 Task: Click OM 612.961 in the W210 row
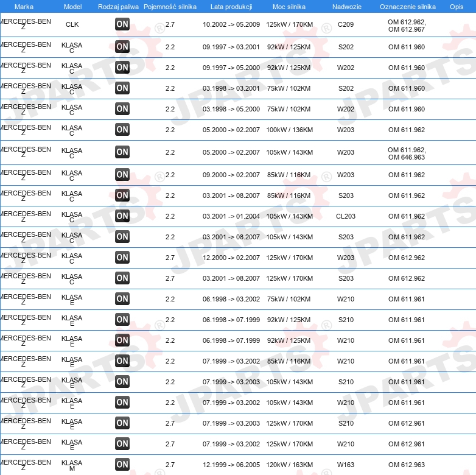click(407, 444)
